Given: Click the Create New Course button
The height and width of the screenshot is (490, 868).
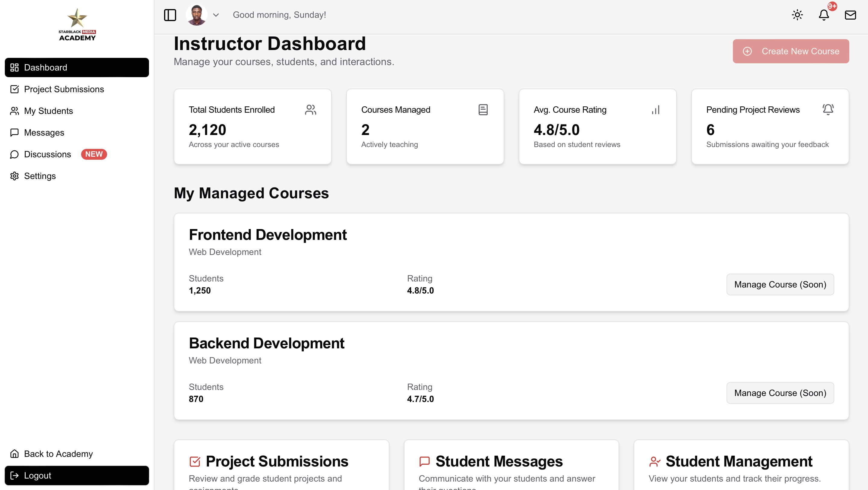Looking at the screenshot, I should [790, 51].
